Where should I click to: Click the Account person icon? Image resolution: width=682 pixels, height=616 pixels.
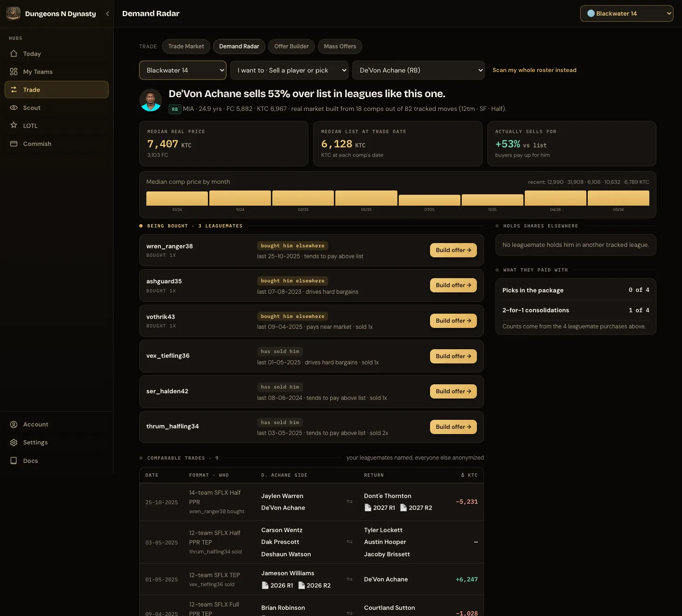click(14, 425)
